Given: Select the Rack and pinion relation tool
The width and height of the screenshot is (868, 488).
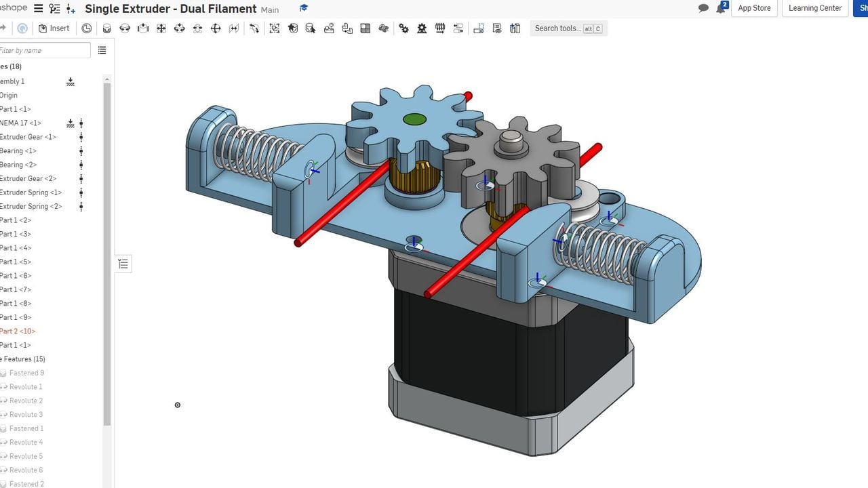Looking at the screenshot, I should click(422, 28).
